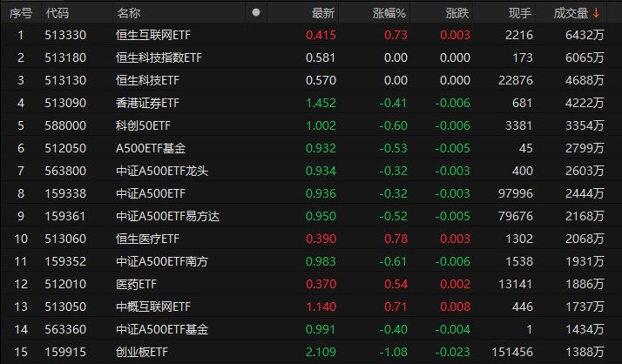The height and width of the screenshot is (364, 622).
Task: Select the 中证A500ETF name in row 8
Action: (151, 193)
